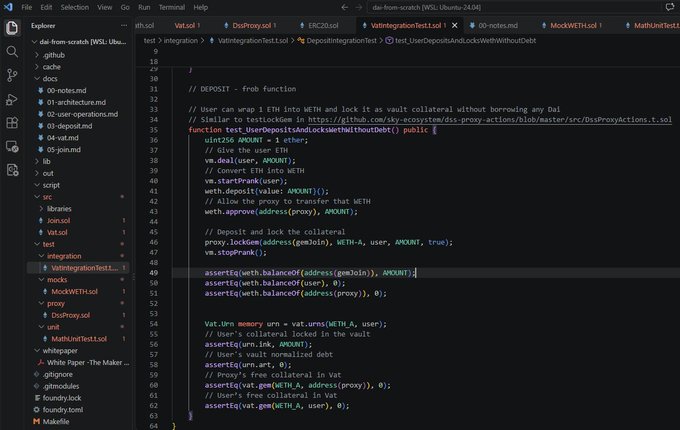The width and height of the screenshot is (680, 430).
Task: Open DssProxy.sol in the explorer tree
Action: 78,315
